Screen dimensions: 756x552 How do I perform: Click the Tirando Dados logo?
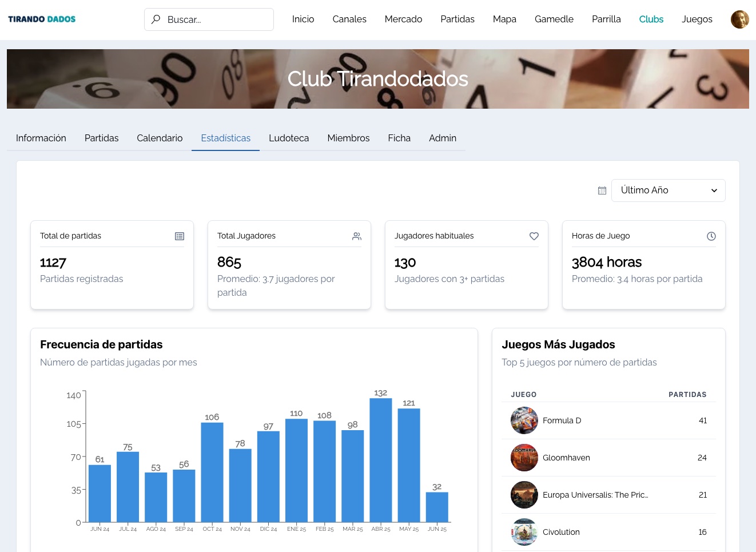tap(41, 19)
